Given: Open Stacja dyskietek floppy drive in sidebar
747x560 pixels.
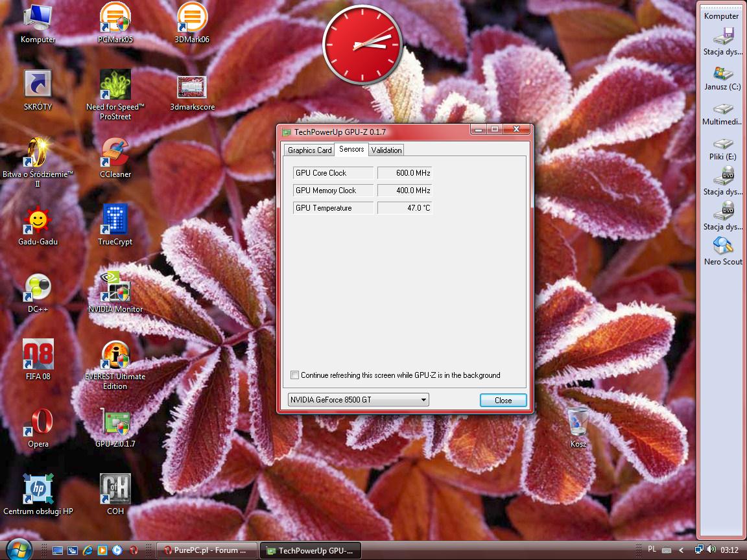Looking at the screenshot, I should coord(723,42).
